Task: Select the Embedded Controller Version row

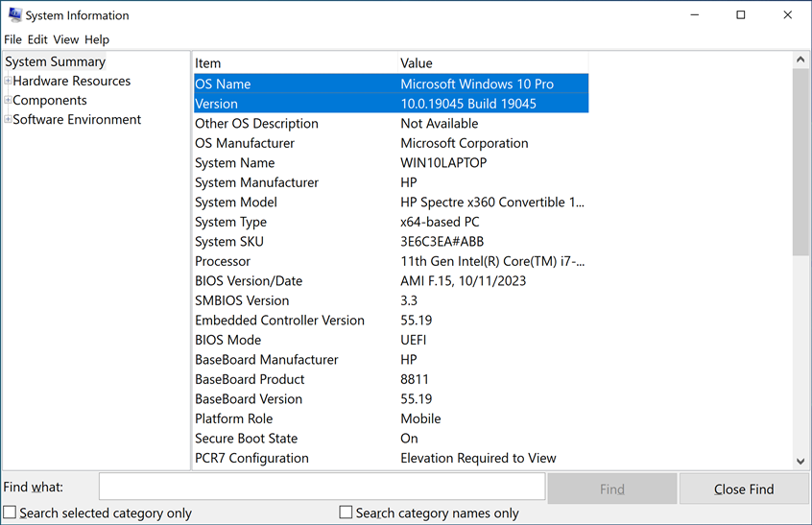Action: tap(391, 320)
